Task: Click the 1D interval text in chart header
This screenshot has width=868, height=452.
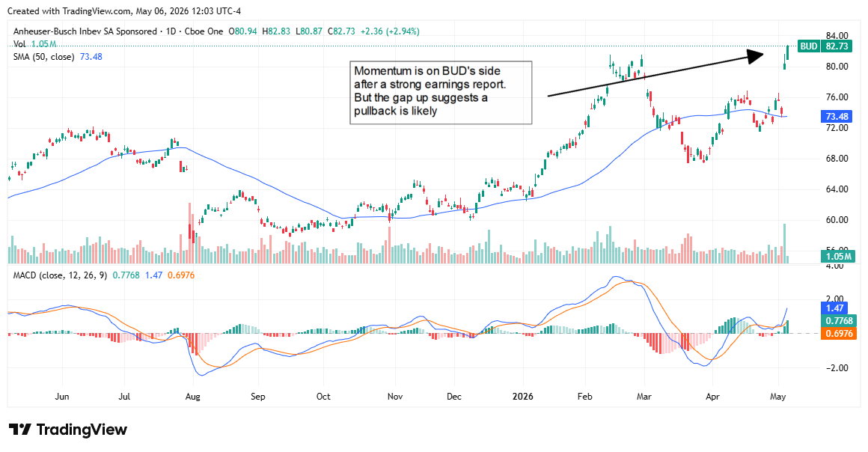Action: pyautogui.click(x=171, y=31)
